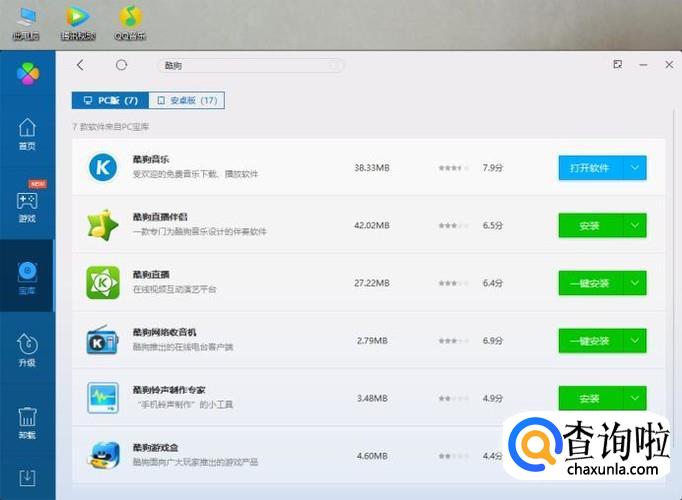Click the 酷狗直播 title text
This screenshot has width=682, height=500.
(x=151, y=275)
